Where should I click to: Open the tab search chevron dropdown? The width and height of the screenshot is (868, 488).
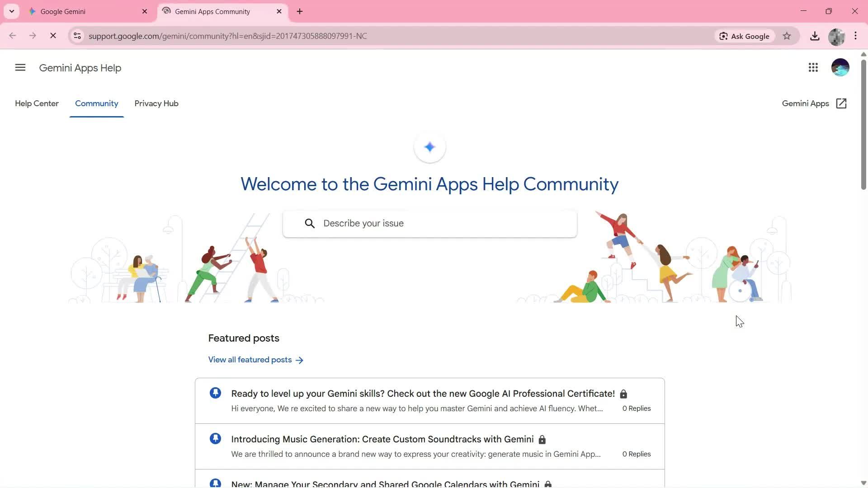[x=12, y=11]
